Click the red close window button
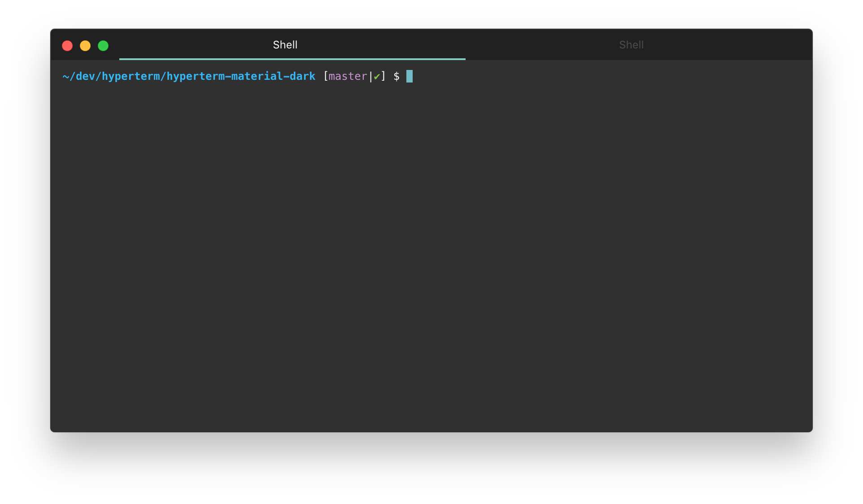863x504 pixels. coord(67,46)
